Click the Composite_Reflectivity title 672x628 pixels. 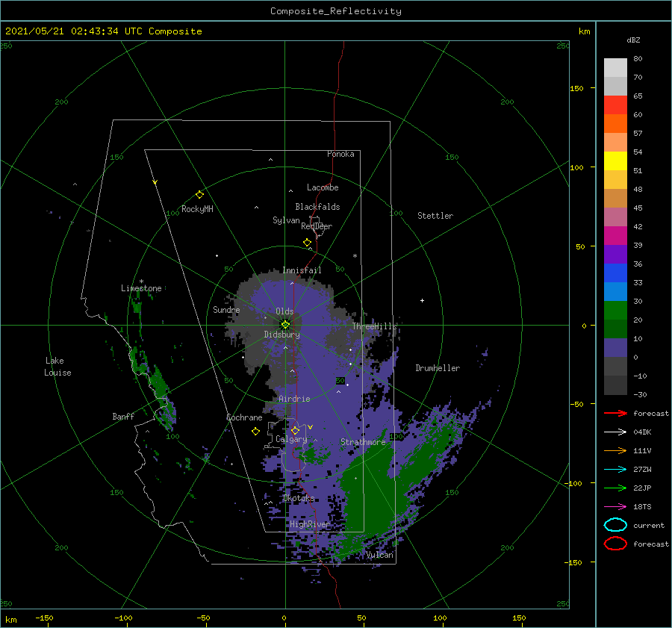coord(336,11)
